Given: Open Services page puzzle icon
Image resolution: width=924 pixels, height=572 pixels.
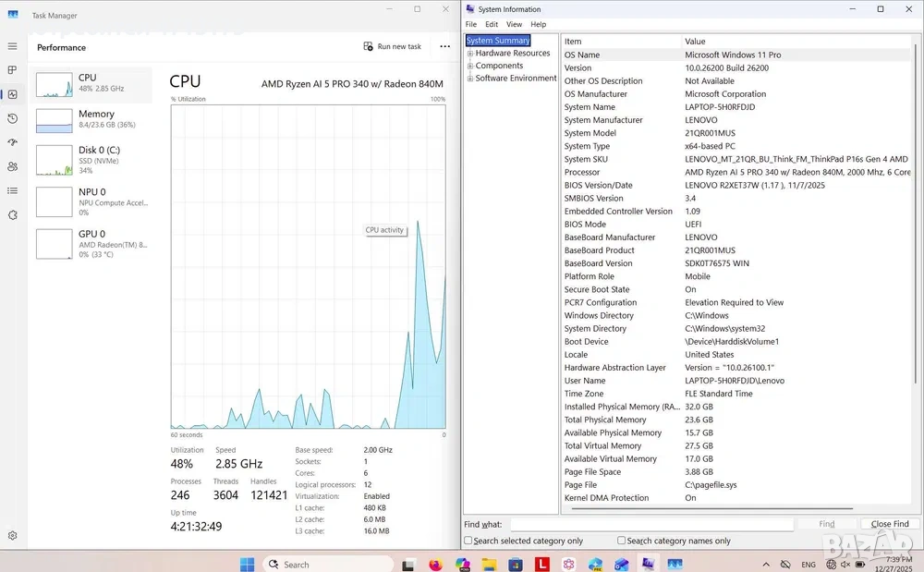Looking at the screenshot, I should coord(12,214).
